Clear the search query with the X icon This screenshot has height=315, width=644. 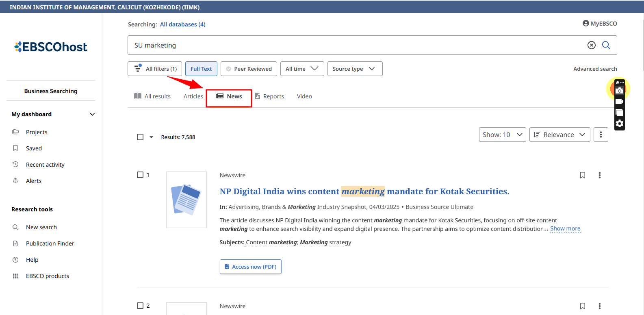(x=592, y=45)
